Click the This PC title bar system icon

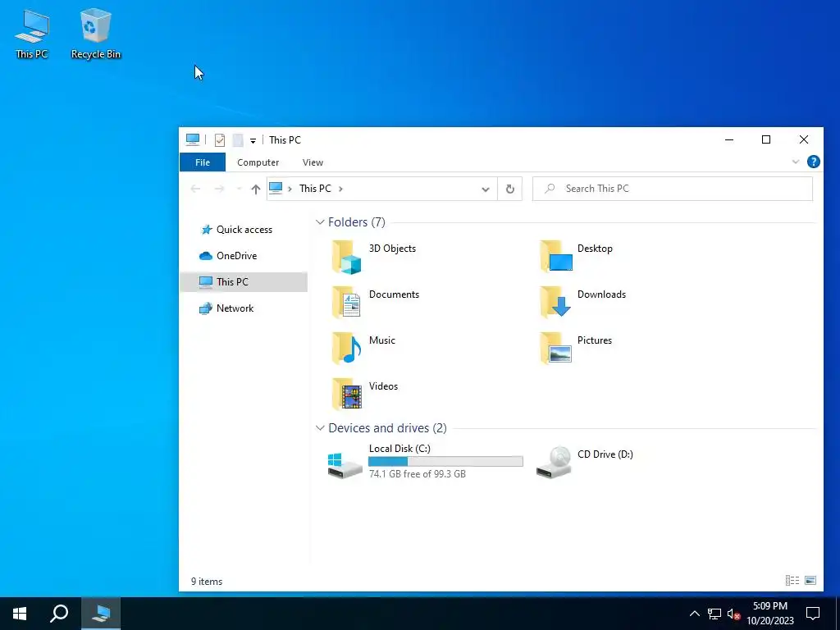tap(192, 139)
